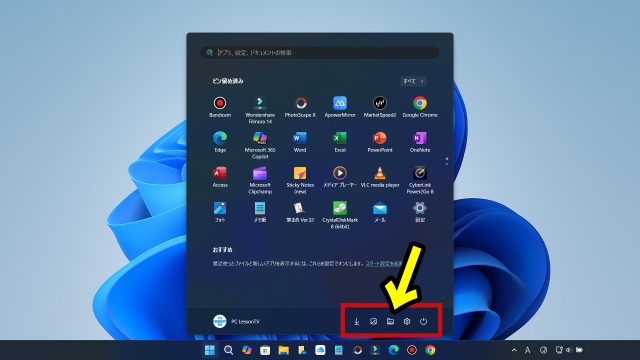Launch Microsoft Clipchamp

coord(260,180)
